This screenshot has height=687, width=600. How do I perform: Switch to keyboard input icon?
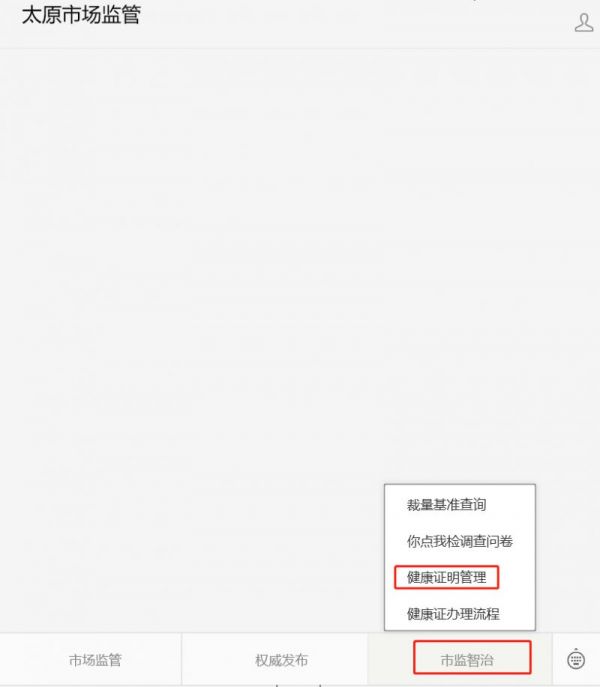pyautogui.click(x=576, y=659)
